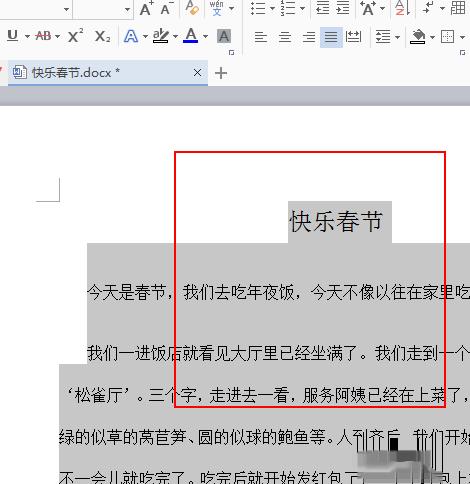
Task: Increase font size with A+ button
Action: pos(146,8)
